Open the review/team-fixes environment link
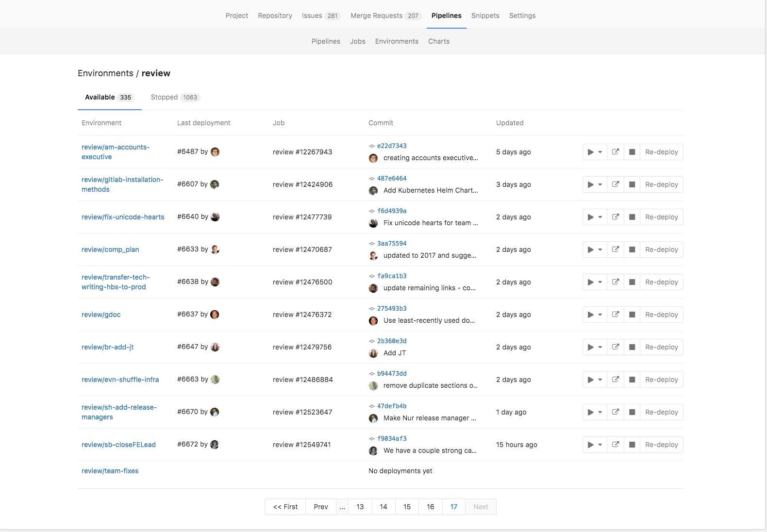 click(110, 471)
